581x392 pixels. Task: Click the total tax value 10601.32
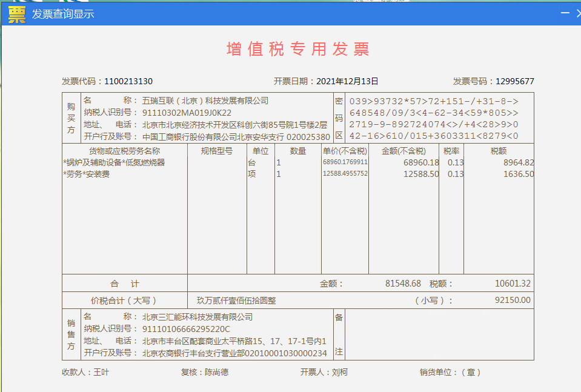513,283
